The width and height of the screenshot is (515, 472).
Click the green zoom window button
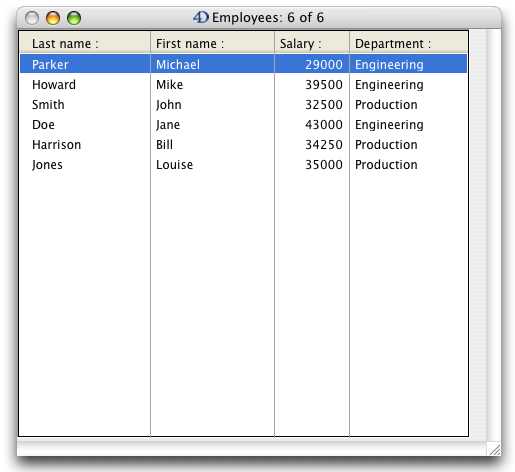(74, 18)
